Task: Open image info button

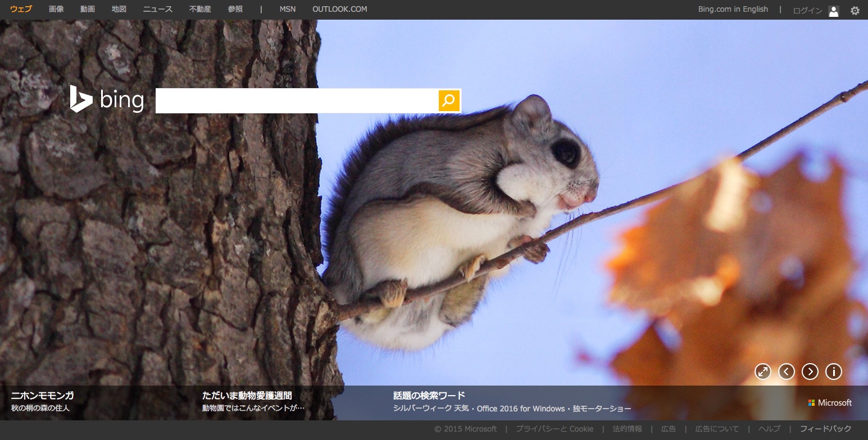Action: 833,372
